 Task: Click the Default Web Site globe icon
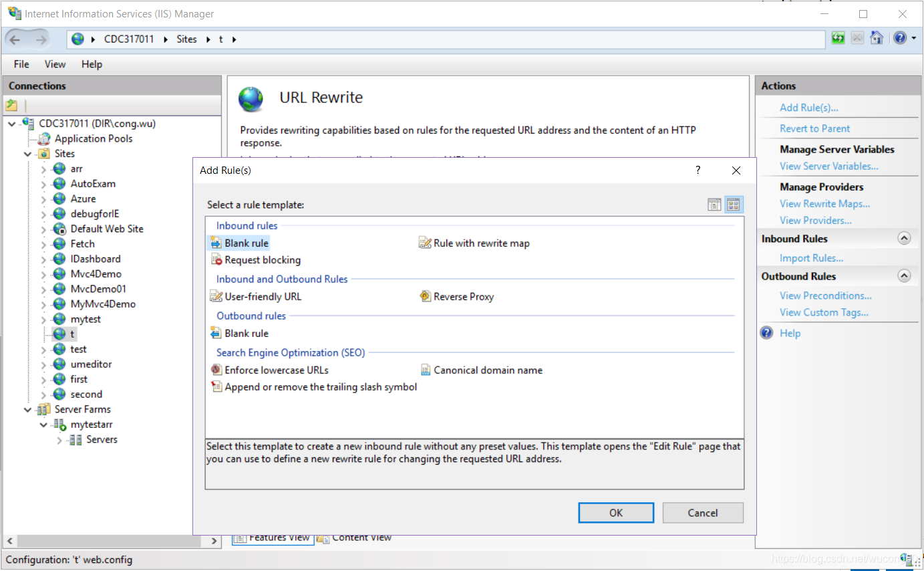pyautogui.click(x=59, y=229)
